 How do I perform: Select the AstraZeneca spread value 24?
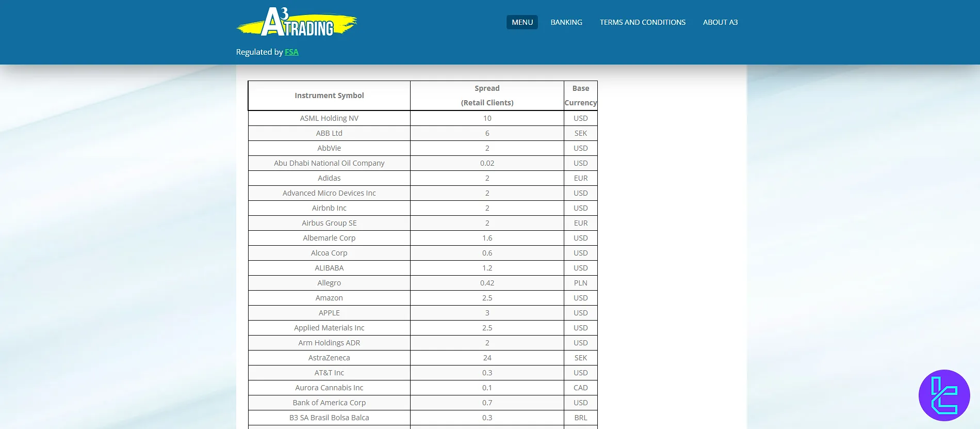coord(487,358)
